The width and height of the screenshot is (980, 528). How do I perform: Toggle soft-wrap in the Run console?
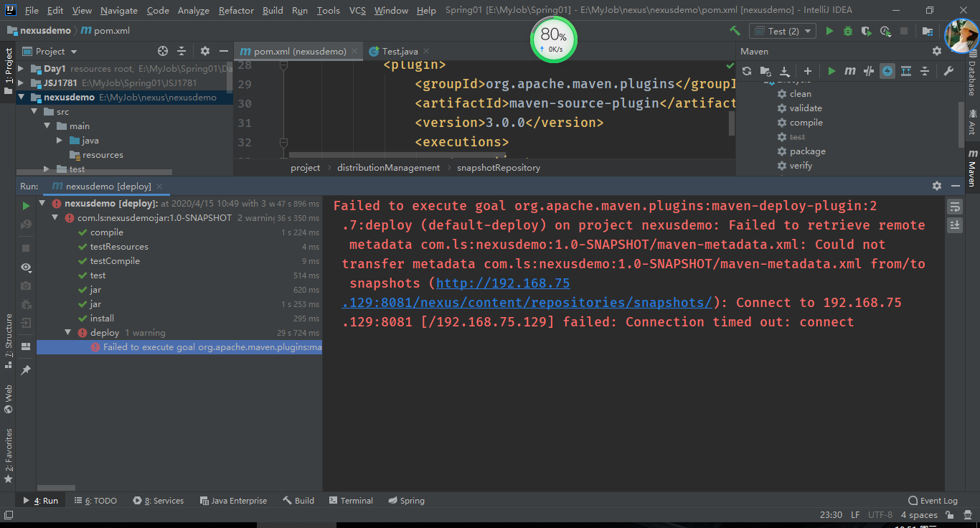click(x=955, y=207)
